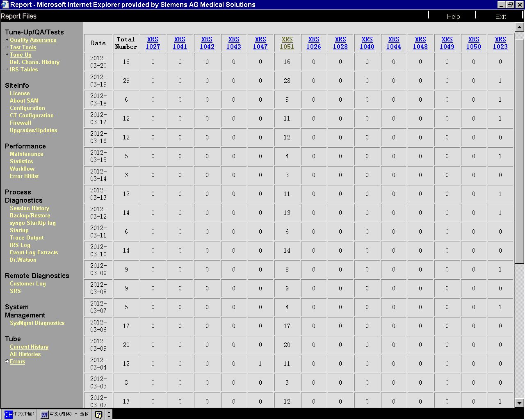Open the XRS 1043 column link
Image resolution: width=525 pixels, height=420 pixels.
pyautogui.click(x=234, y=43)
